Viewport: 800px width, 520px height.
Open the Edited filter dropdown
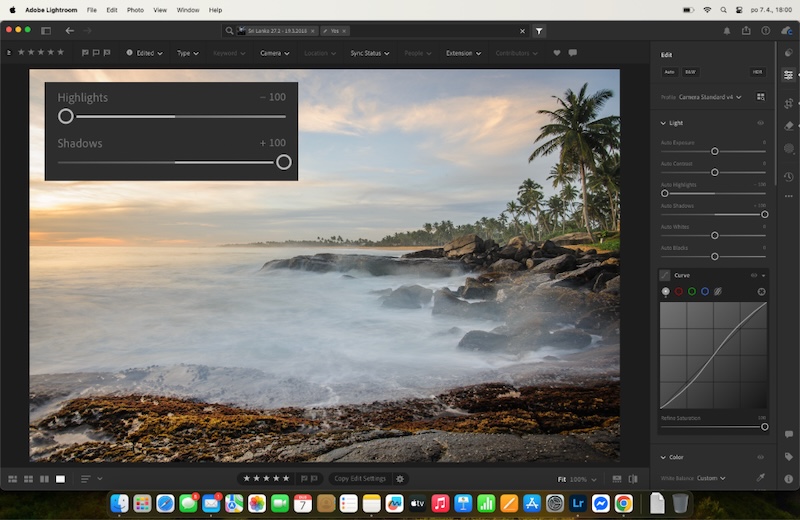(144, 53)
